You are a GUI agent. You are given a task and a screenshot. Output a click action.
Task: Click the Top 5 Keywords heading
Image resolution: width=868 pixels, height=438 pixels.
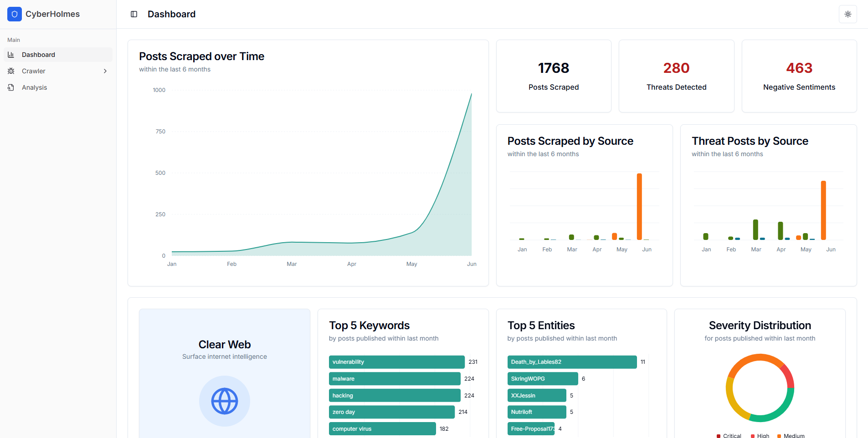pos(370,326)
